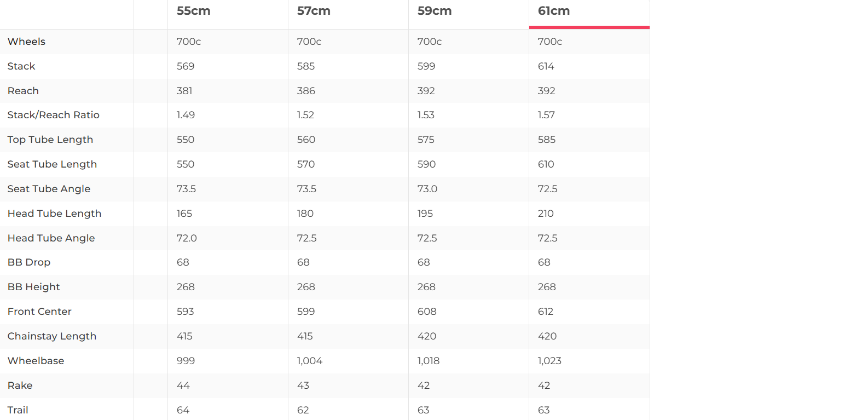
Task: Switch to the 57cm size column
Action: 314,11
